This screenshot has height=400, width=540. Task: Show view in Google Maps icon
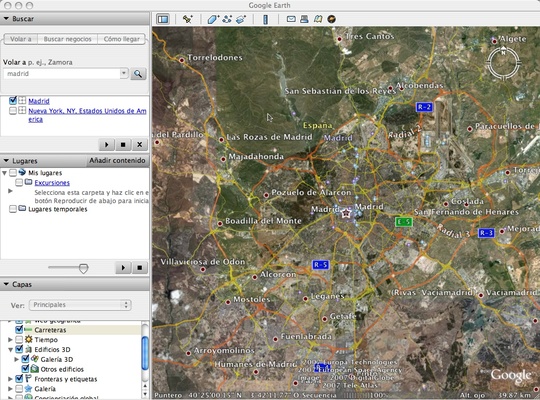pyautogui.click(x=318, y=19)
